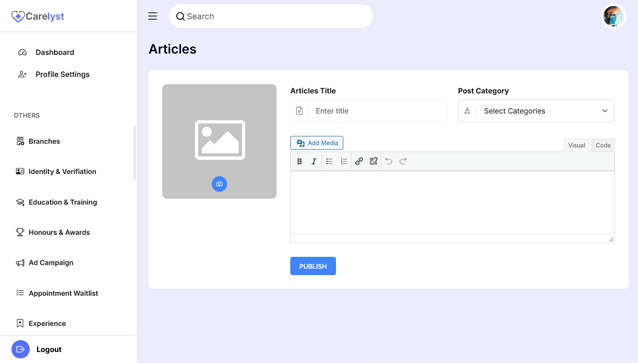Click the Post Category label
The height and width of the screenshot is (363, 638).
pyautogui.click(x=483, y=91)
